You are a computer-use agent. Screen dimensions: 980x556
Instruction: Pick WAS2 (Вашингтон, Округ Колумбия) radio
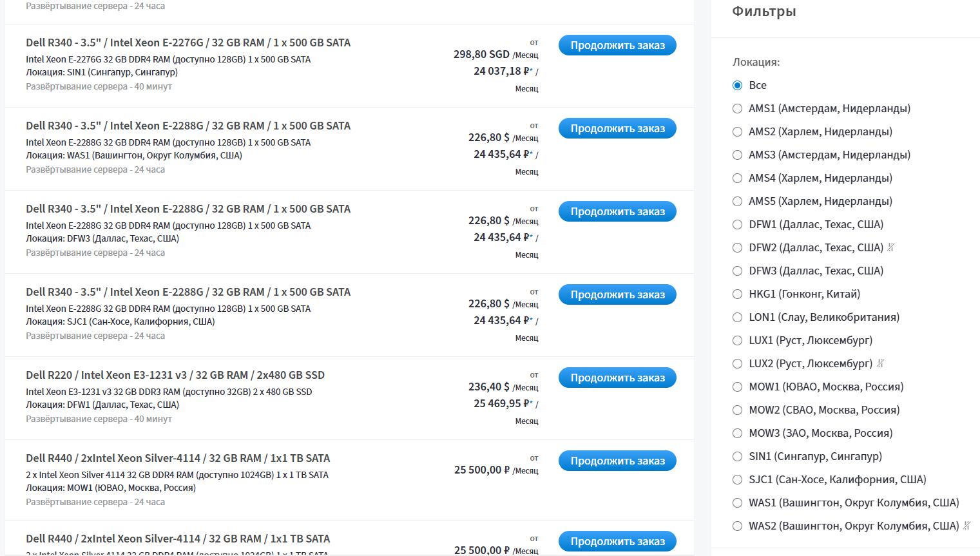point(737,526)
